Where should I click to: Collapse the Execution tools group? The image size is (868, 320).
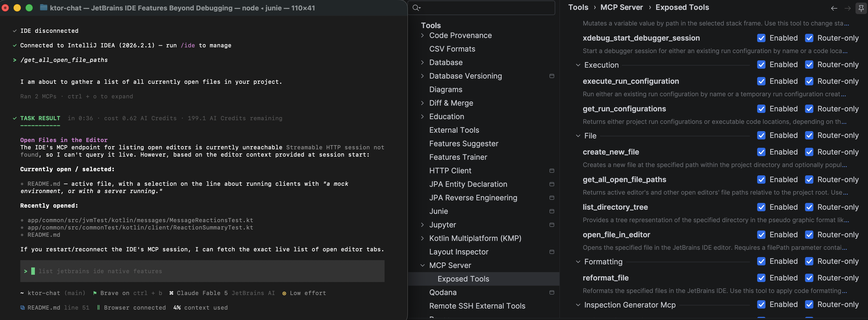578,65
